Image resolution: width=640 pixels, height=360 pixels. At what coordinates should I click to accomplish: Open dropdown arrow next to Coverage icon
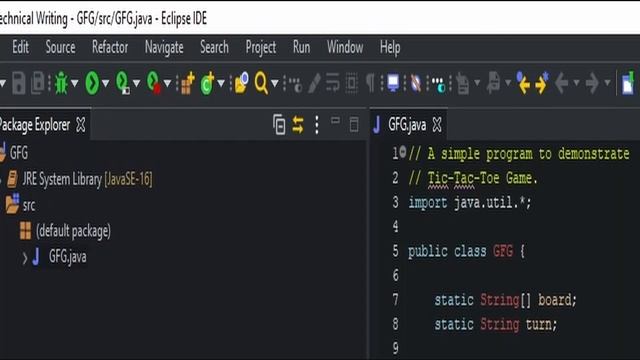(136, 83)
